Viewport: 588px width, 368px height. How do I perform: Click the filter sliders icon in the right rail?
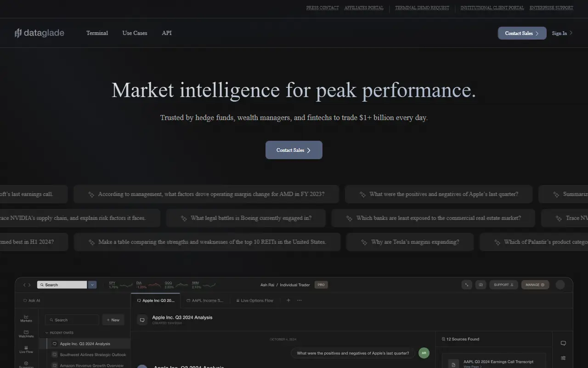[563, 358]
